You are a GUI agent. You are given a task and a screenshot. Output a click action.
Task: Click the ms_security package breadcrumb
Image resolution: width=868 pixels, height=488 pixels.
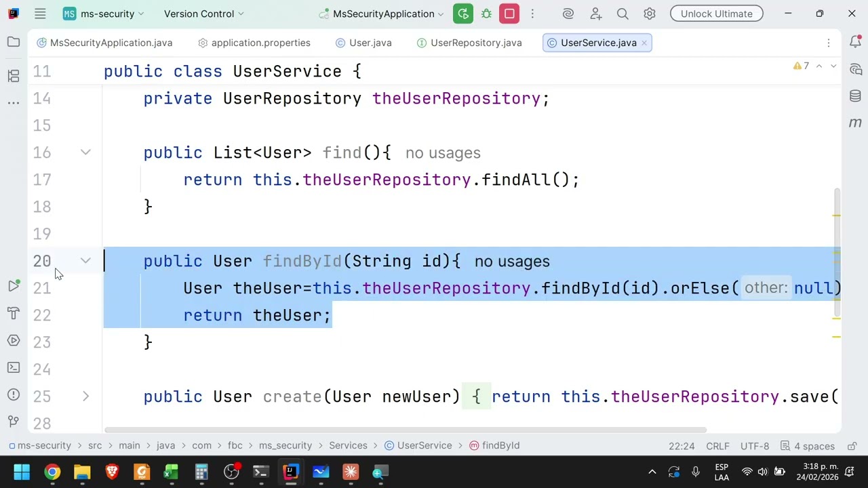pos(285,445)
